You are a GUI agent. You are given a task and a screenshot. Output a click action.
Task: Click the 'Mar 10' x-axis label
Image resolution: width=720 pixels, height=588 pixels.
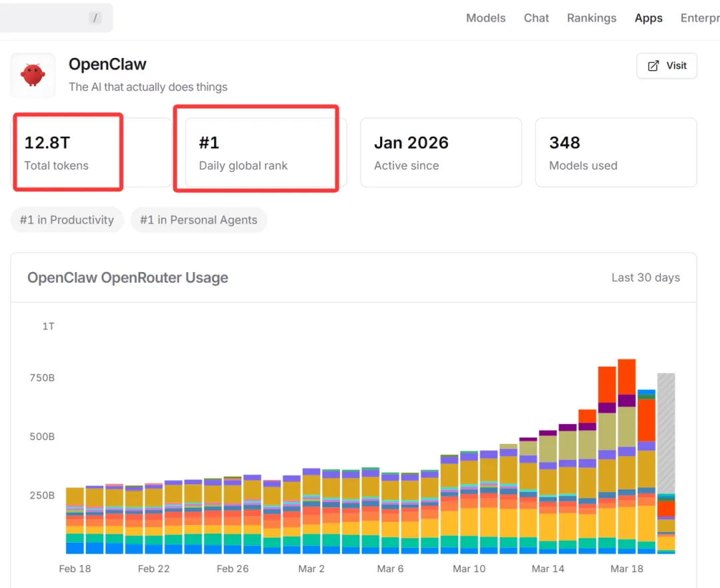tap(469, 569)
